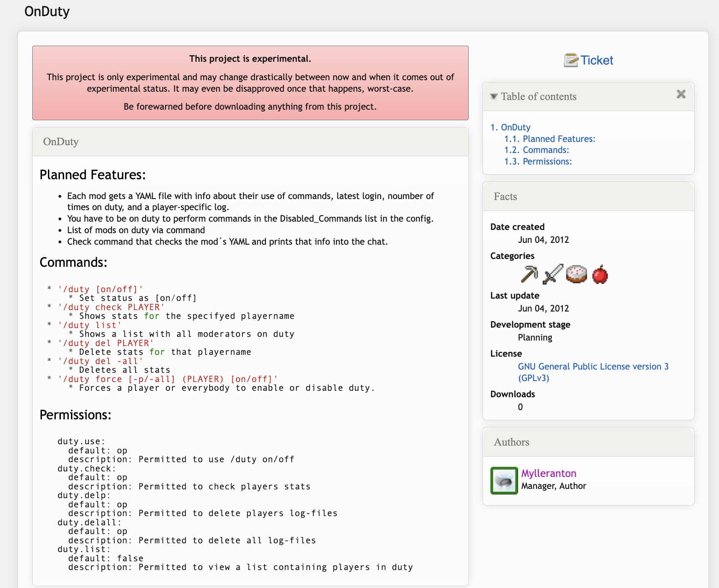Click '/duty del -all' command text

click(x=100, y=361)
